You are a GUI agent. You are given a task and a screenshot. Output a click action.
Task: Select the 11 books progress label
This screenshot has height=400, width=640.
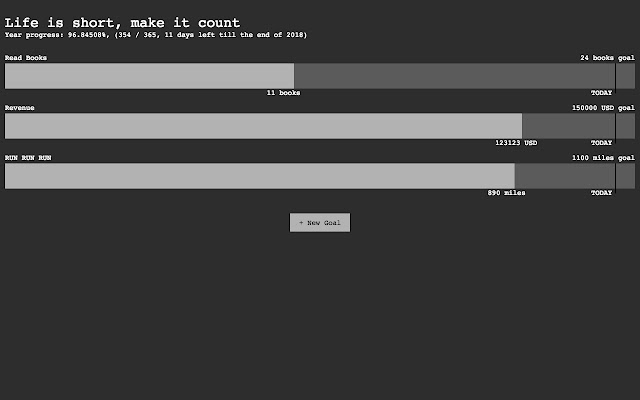coord(283,93)
